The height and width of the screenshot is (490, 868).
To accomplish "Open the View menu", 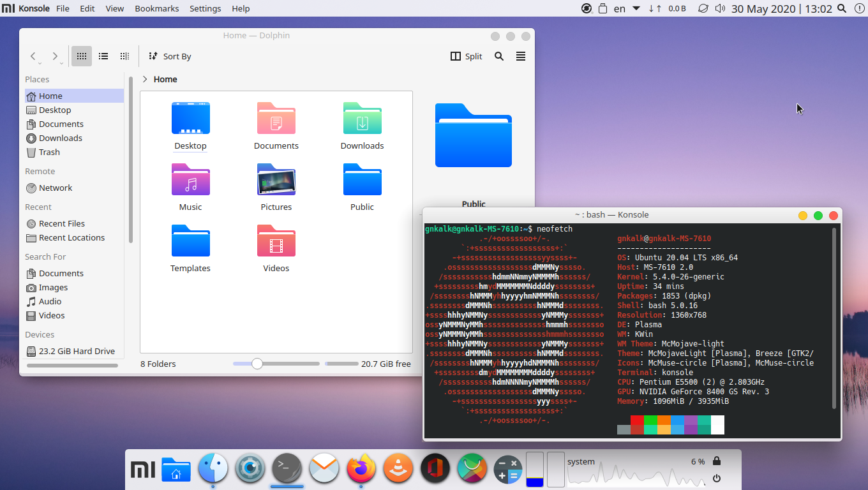I will tap(115, 8).
